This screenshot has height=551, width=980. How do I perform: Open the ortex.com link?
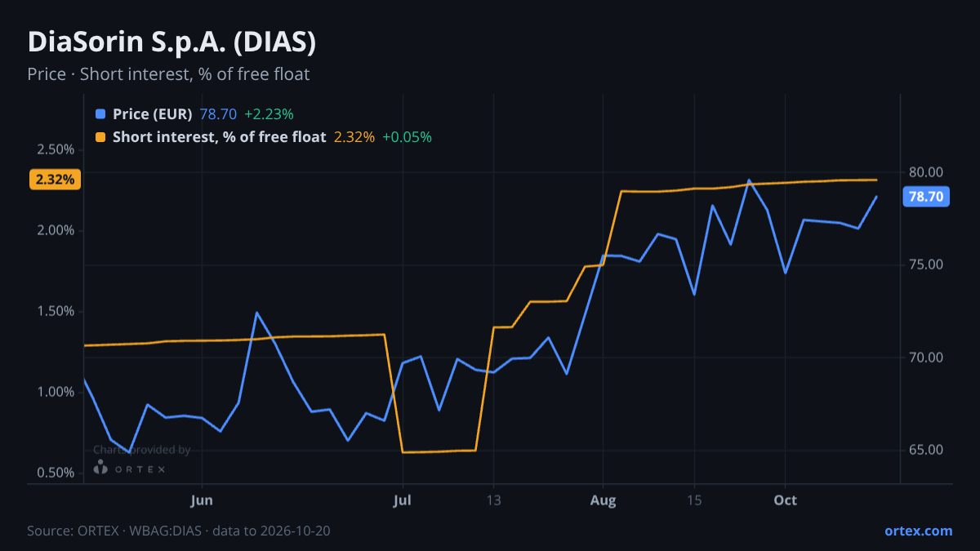click(x=919, y=531)
